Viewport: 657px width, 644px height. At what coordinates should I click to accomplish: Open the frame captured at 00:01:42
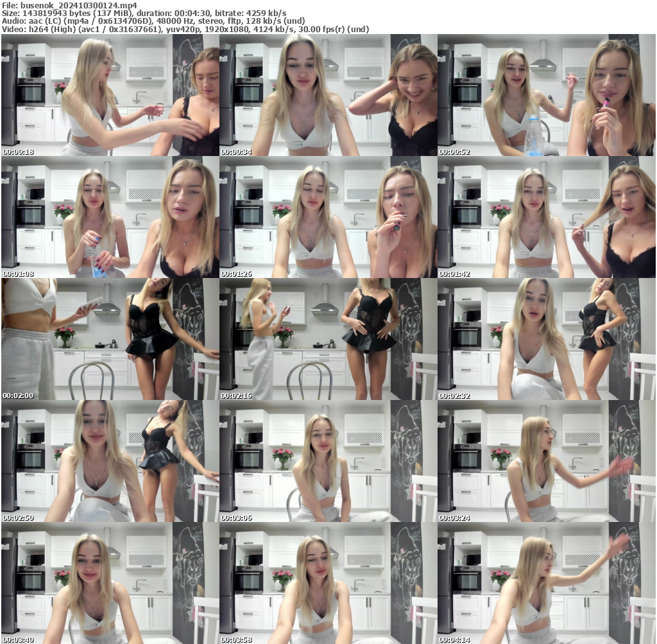pyautogui.click(x=547, y=218)
